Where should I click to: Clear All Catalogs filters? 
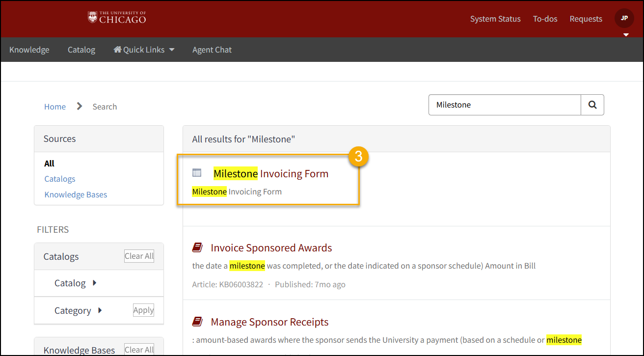pyautogui.click(x=139, y=256)
